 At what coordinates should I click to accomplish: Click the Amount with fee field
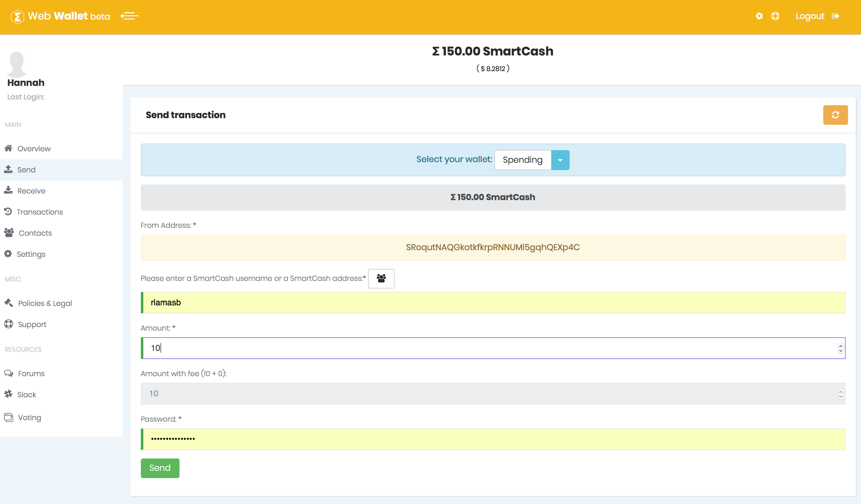pyautogui.click(x=493, y=394)
